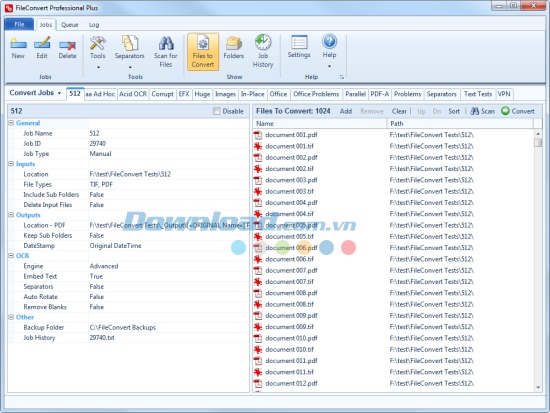Collapse the OCR property group
Screen dimensions: 550x413
pyautogui.click(x=11, y=255)
